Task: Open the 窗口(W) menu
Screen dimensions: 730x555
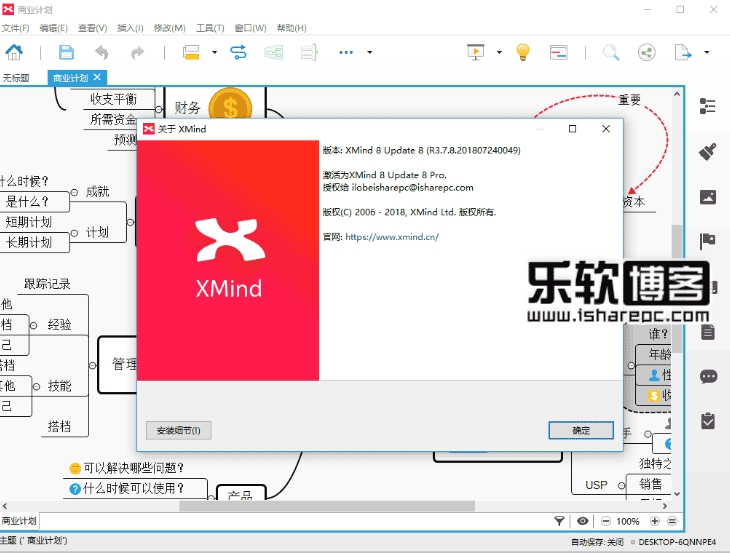Action: tap(250, 28)
